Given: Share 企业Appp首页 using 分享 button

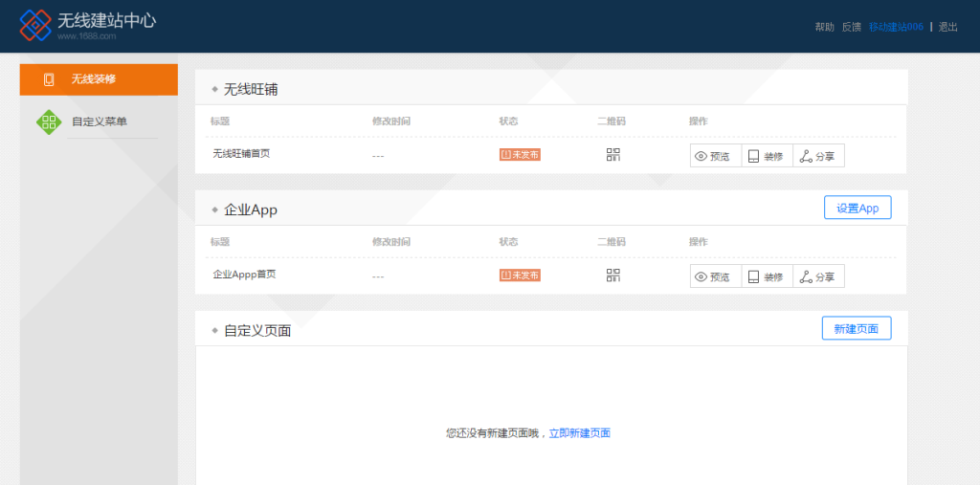Looking at the screenshot, I should [x=818, y=276].
